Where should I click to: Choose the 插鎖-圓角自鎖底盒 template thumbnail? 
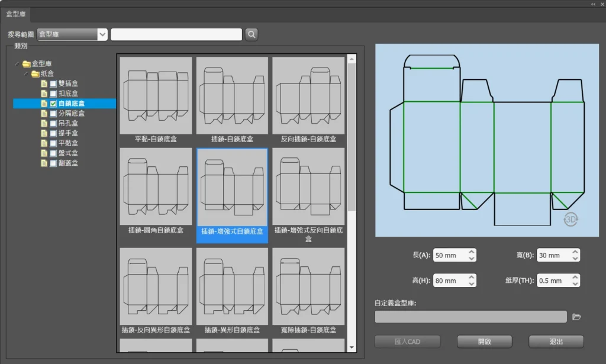point(156,186)
